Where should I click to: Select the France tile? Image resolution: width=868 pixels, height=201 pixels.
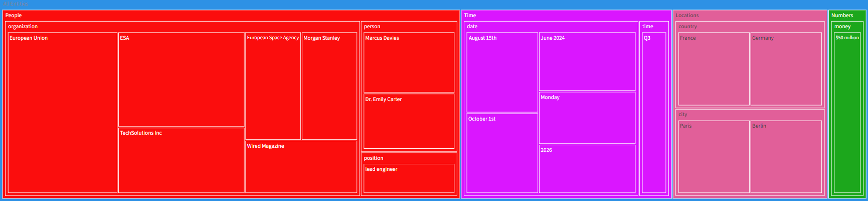click(714, 69)
